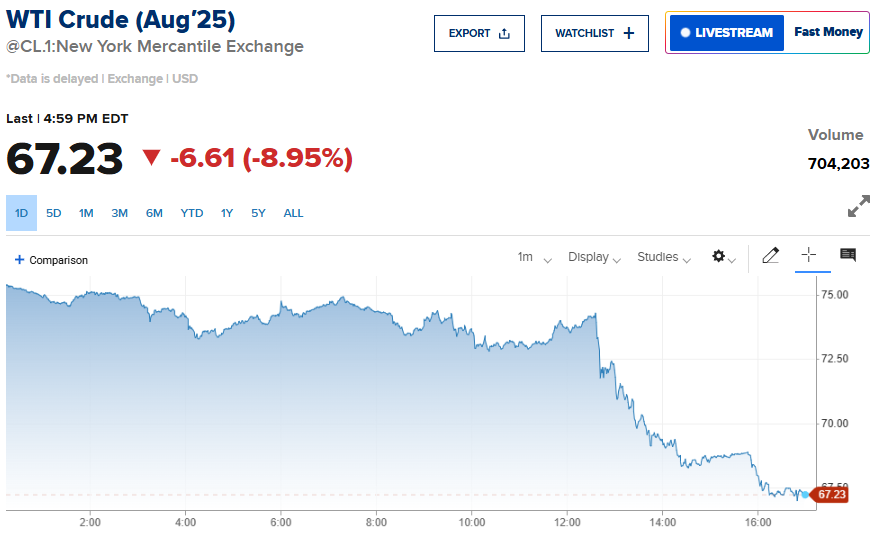Click the Fast Money show link
This screenshot has height=535, width=876.
[828, 32]
